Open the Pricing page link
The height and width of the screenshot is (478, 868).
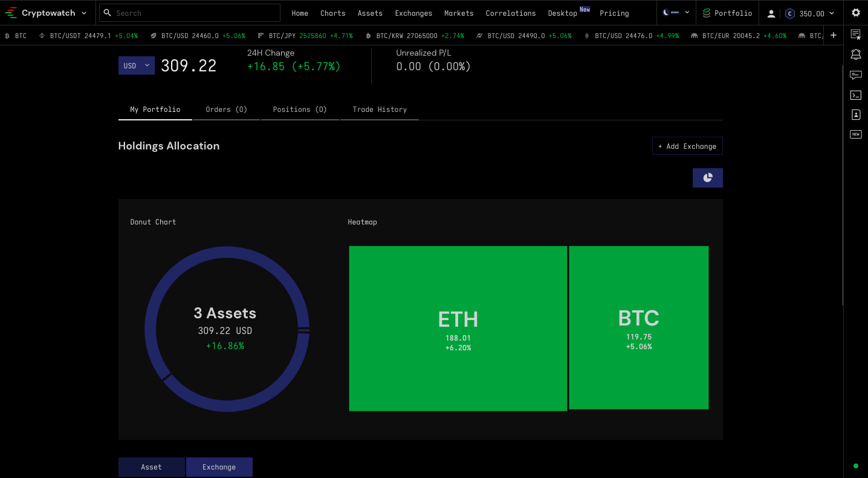[614, 13]
